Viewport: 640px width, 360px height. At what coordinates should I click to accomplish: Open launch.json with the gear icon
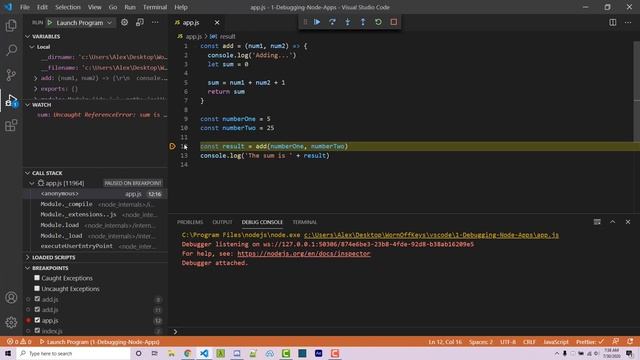coord(124,22)
